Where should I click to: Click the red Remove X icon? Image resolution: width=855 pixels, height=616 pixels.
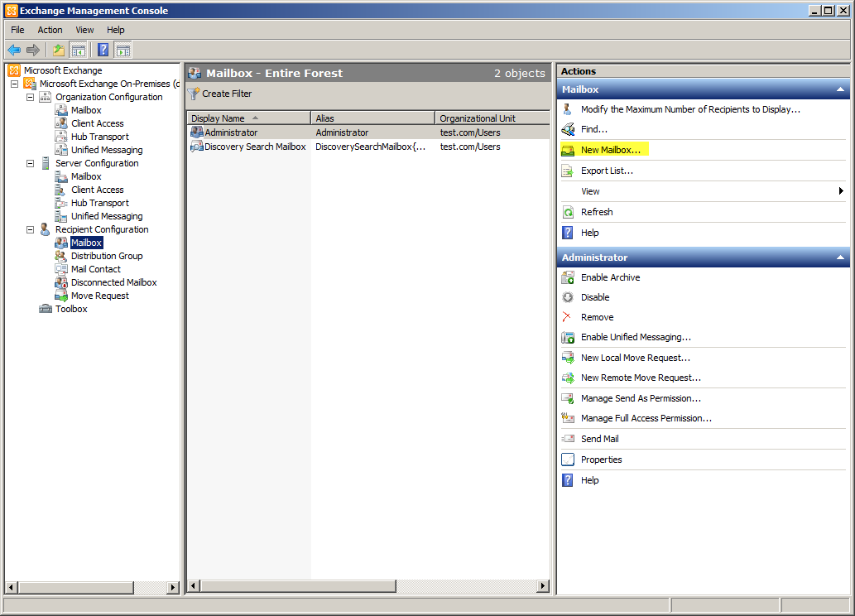tap(567, 317)
